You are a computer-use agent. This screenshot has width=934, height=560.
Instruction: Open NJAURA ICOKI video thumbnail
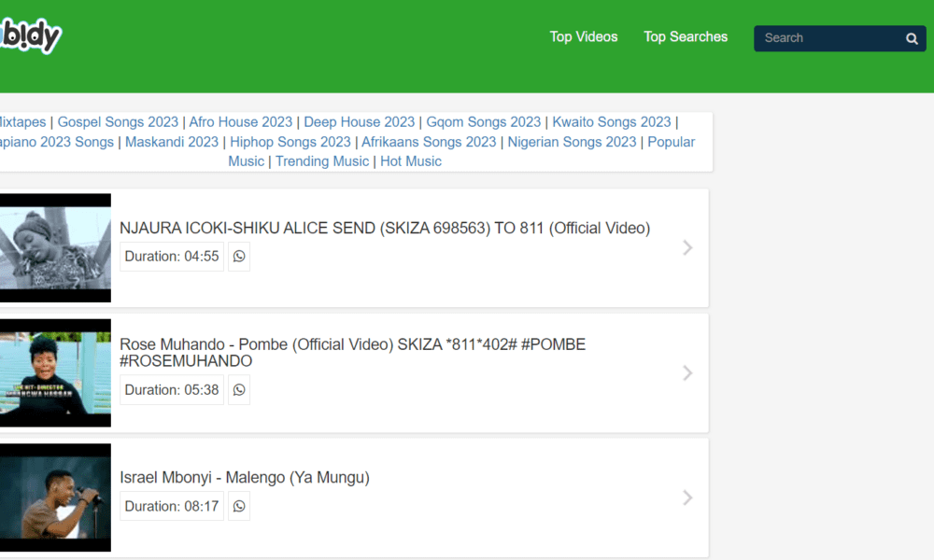click(x=54, y=248)
